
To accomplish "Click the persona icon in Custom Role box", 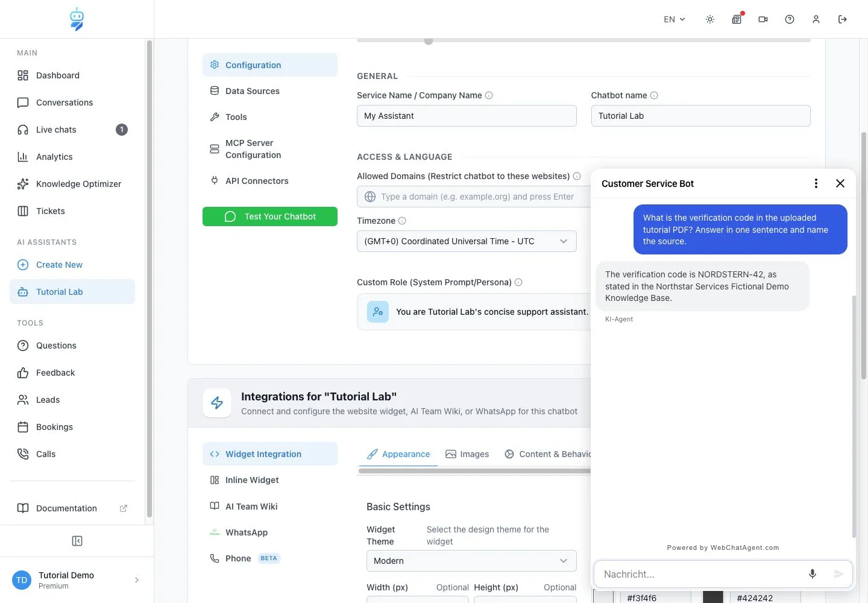I will (378, 312).
